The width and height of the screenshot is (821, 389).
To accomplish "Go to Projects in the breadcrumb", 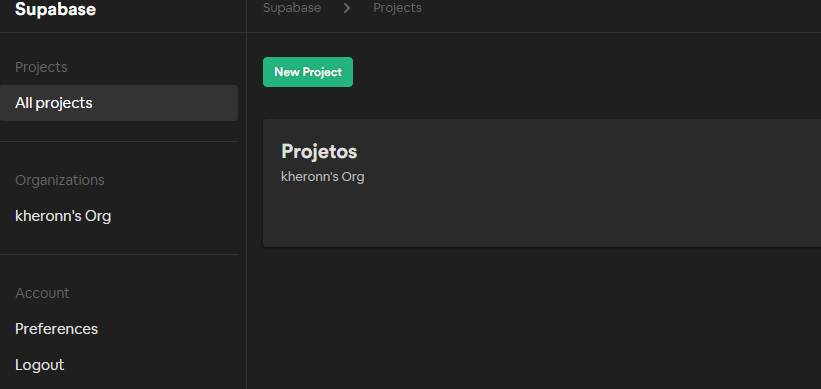I will 397,8.
